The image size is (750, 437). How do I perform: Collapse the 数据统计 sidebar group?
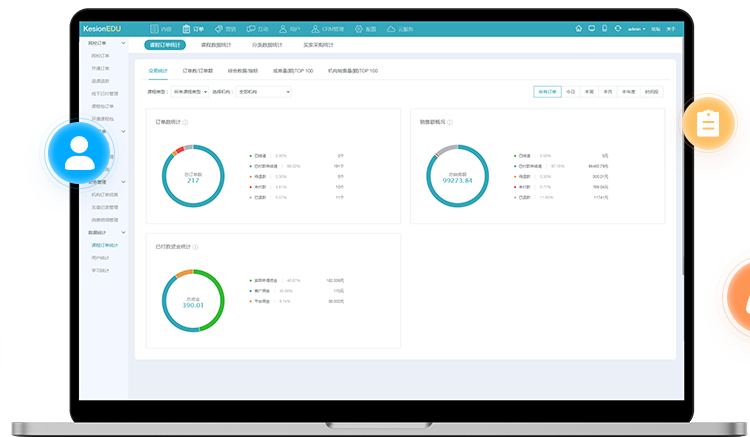coord(123,232)
